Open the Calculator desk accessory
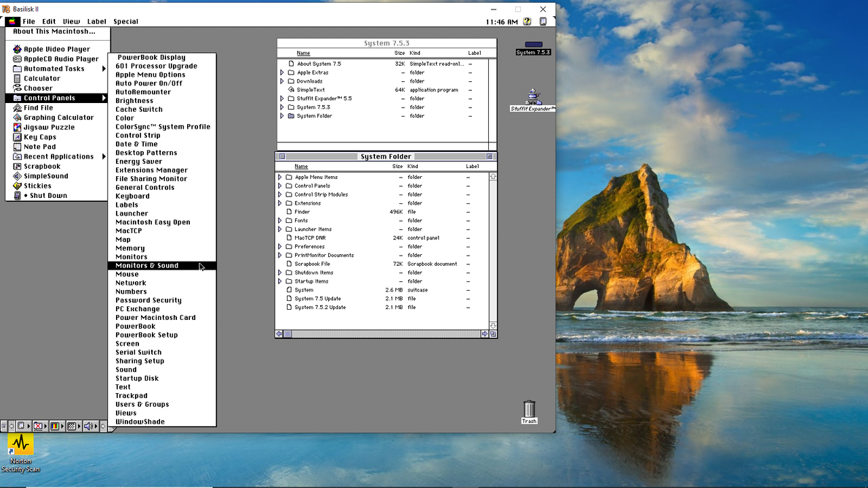Image resolution: width=868 pixels, height=488 pixels. click(57, 78)
